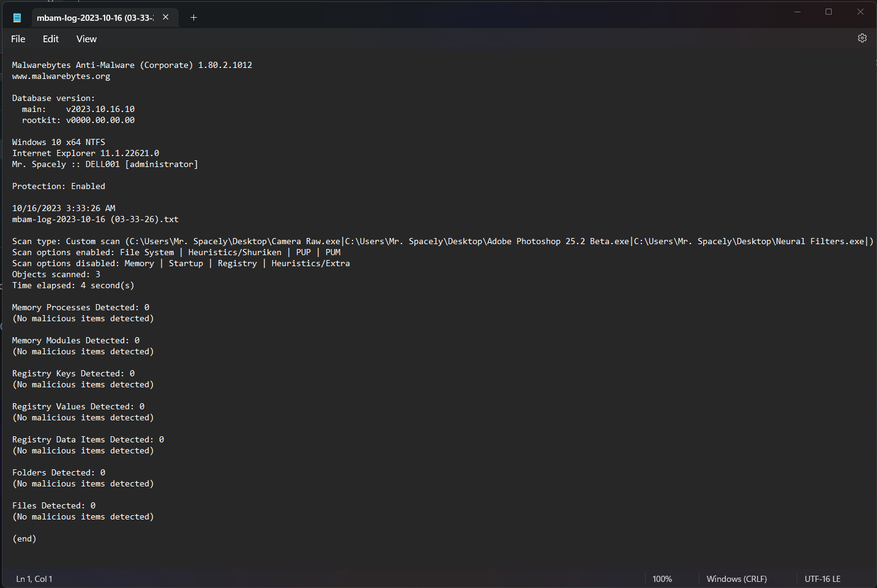
Task: Click the Time elapsed: 4 second(s) line
Action: tap(73, 285)
